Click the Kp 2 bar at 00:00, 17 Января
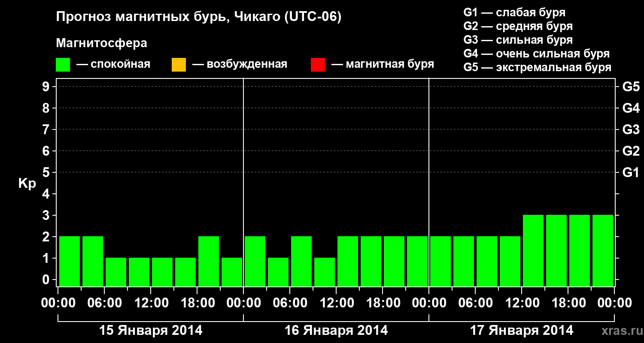 440,261
